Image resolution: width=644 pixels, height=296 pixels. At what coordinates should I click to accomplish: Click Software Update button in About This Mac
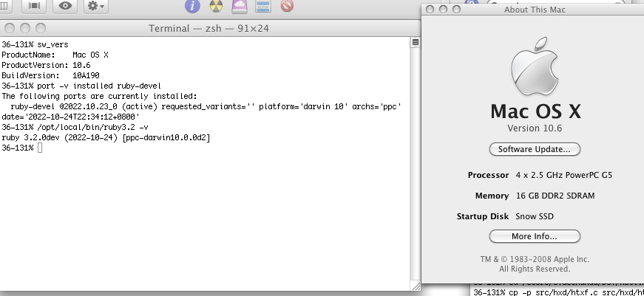pos(535,149)
